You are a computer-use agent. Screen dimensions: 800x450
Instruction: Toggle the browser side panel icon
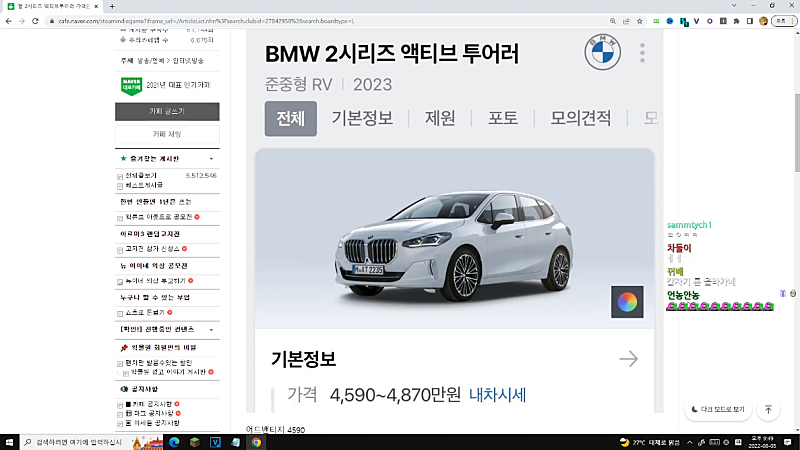pos(749,21)
